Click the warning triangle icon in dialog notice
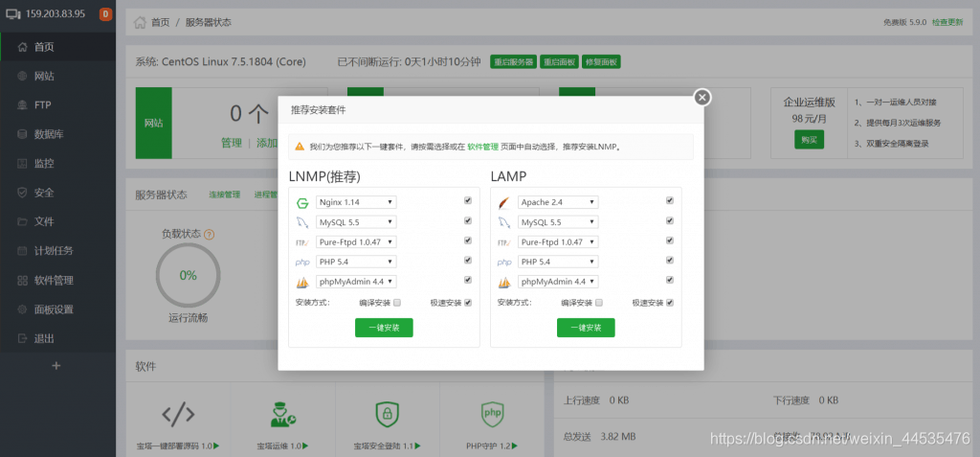This screenshot has width=980, height=457. 300,147
